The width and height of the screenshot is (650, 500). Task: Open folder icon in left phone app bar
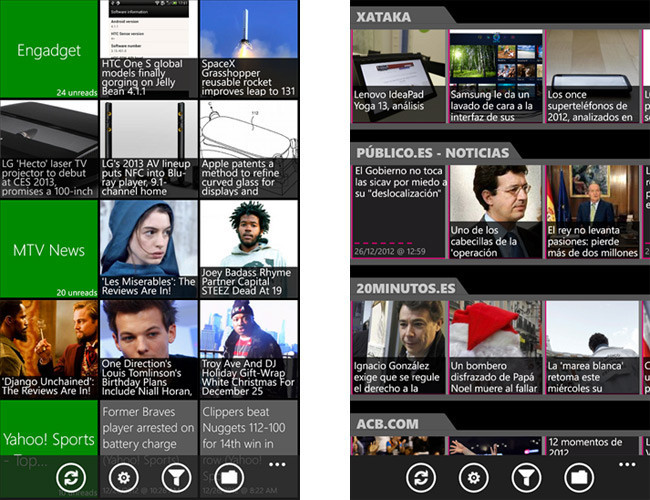[x=229, y=478]
